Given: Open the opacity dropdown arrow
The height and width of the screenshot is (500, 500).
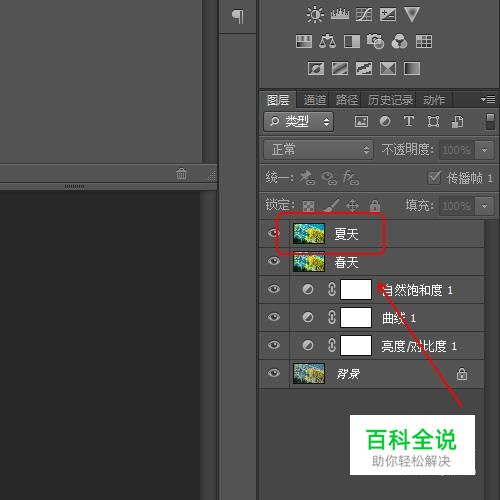Looking at the screenshot, I should [484, 150].
